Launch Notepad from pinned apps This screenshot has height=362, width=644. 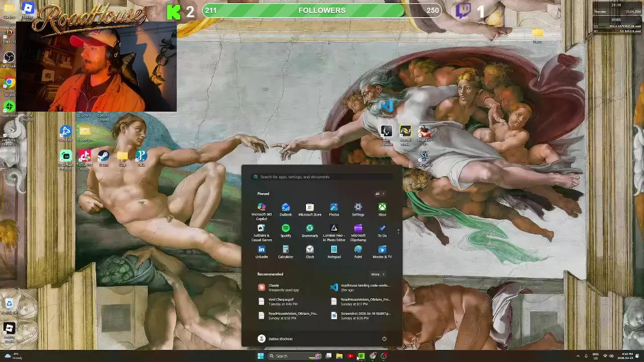point(334,252)
